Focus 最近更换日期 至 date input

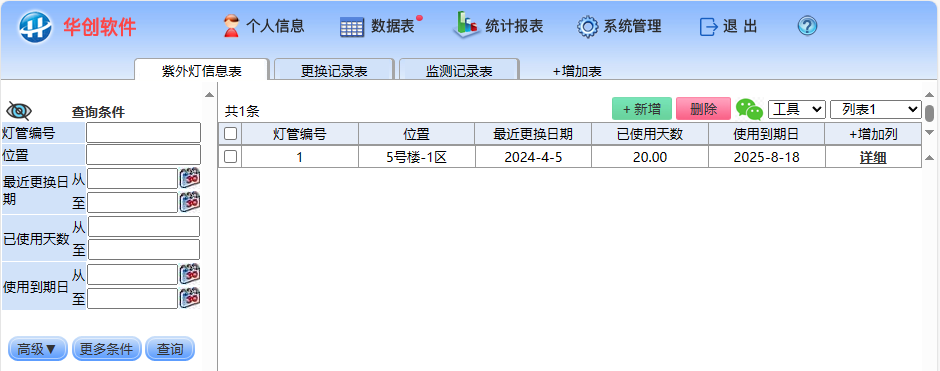click(x=133, y=203)
